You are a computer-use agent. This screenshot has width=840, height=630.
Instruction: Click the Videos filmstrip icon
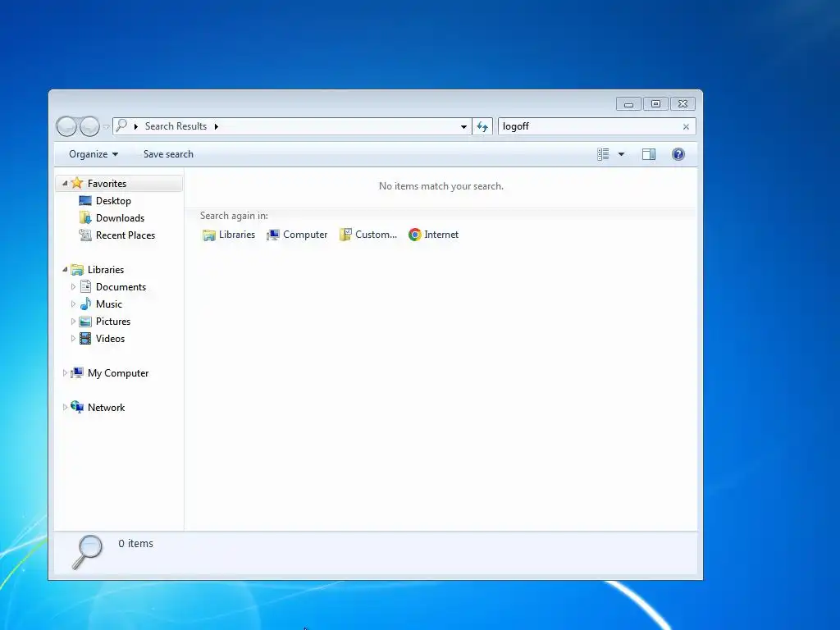85,339
